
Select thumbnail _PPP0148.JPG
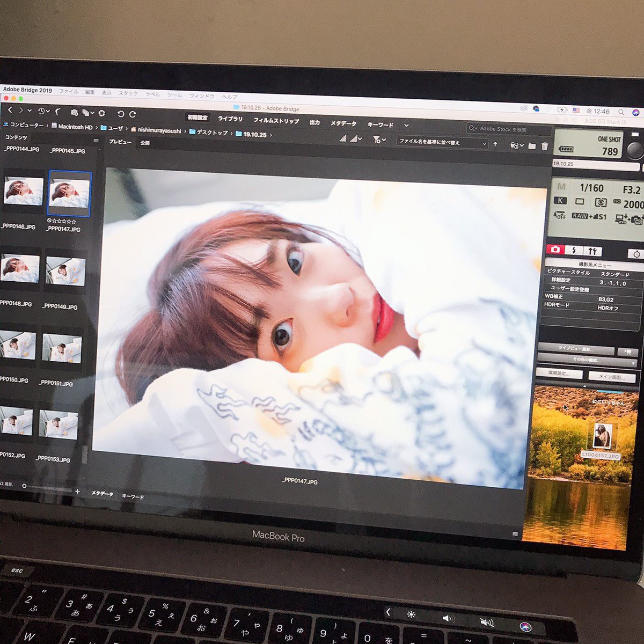tap(20, 268)
